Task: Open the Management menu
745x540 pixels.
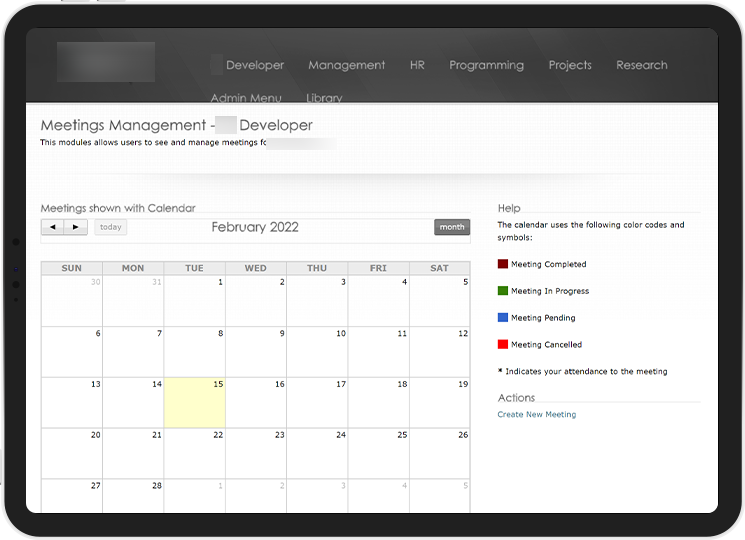Action: [x=346, y=65]
